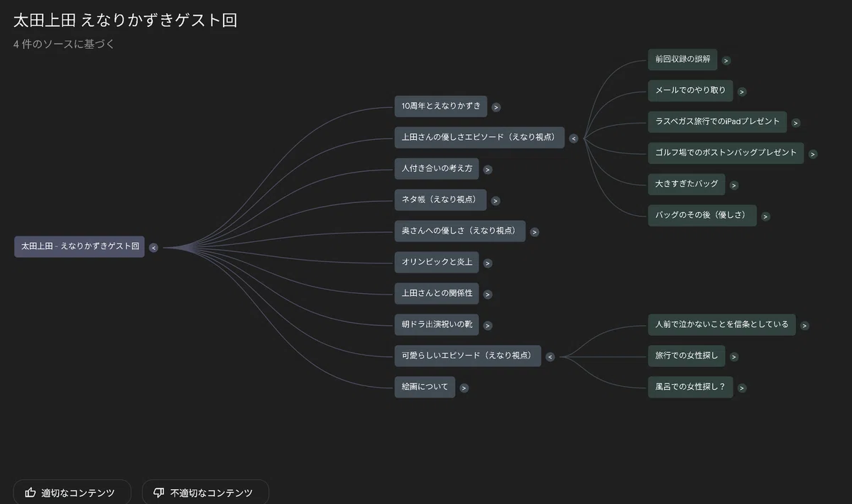852x504 pixels.
Task: Expand the 前回収録の誤解 node chevron
Action: click(x=726, y=60)
